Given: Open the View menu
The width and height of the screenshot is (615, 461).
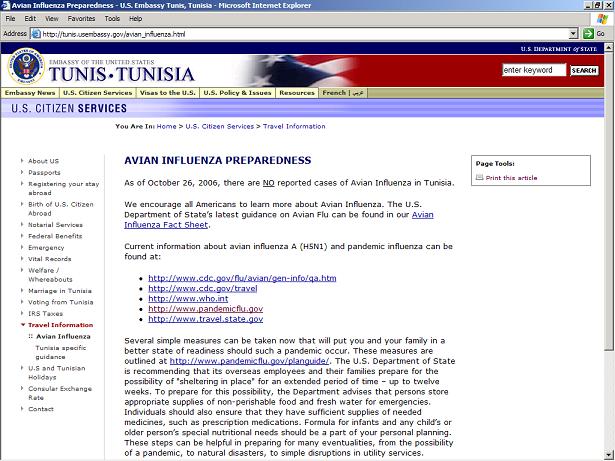Looking at the screenshot, I should [51, 18].
